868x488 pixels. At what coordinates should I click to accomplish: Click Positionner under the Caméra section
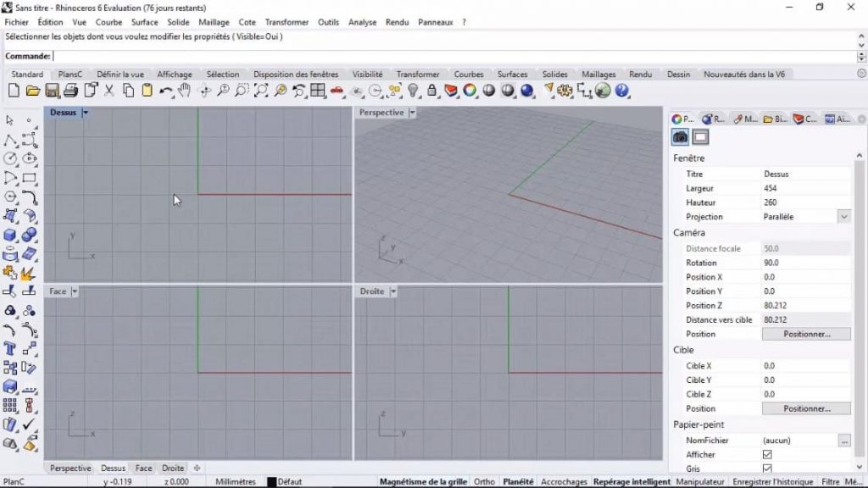805,334
